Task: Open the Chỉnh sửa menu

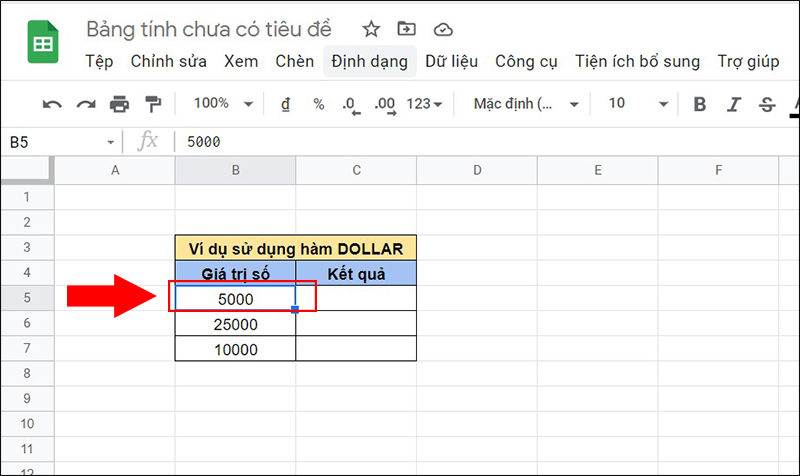Action: [168, 61]
